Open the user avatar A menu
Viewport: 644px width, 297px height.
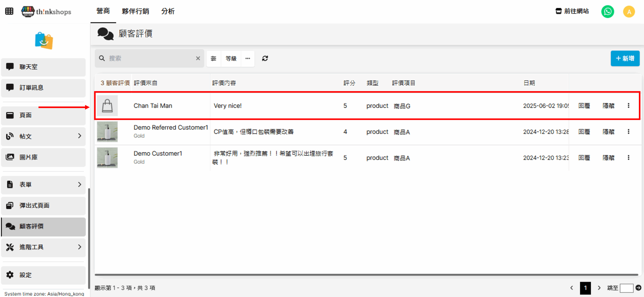(629, 12)
